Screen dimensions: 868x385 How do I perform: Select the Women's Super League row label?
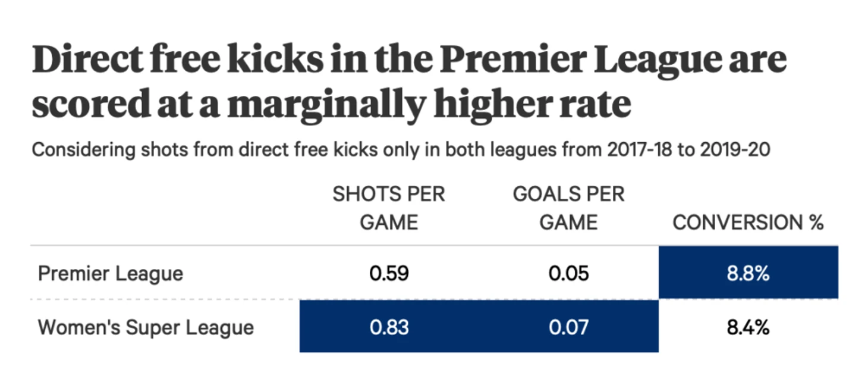(x=146, y=327)
